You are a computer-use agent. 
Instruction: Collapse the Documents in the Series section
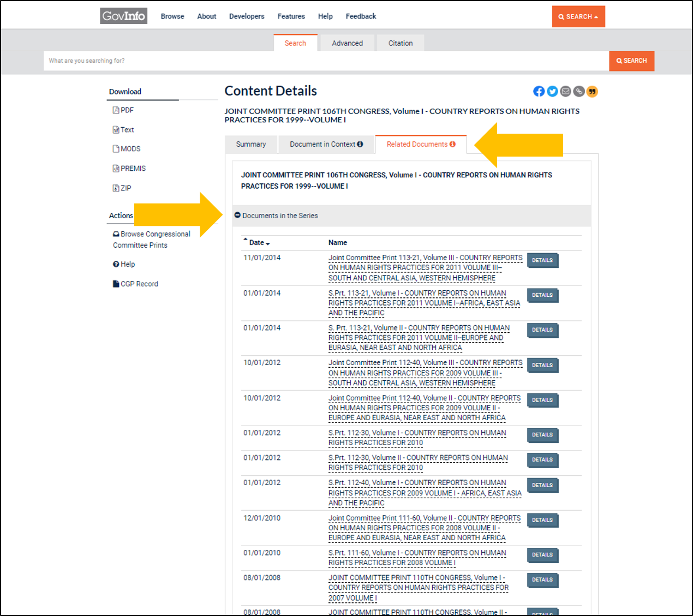pyautogui.click(x=237, y=215)
